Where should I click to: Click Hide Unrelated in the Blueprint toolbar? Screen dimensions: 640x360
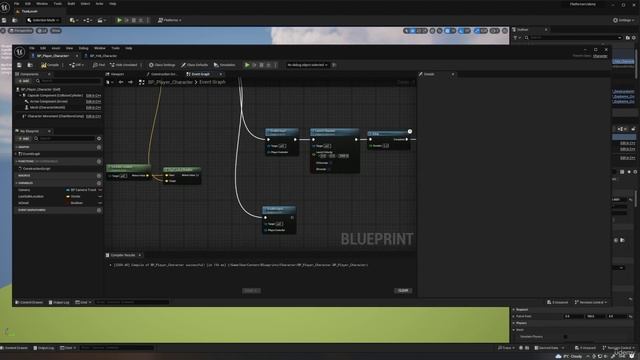(124, 65)
